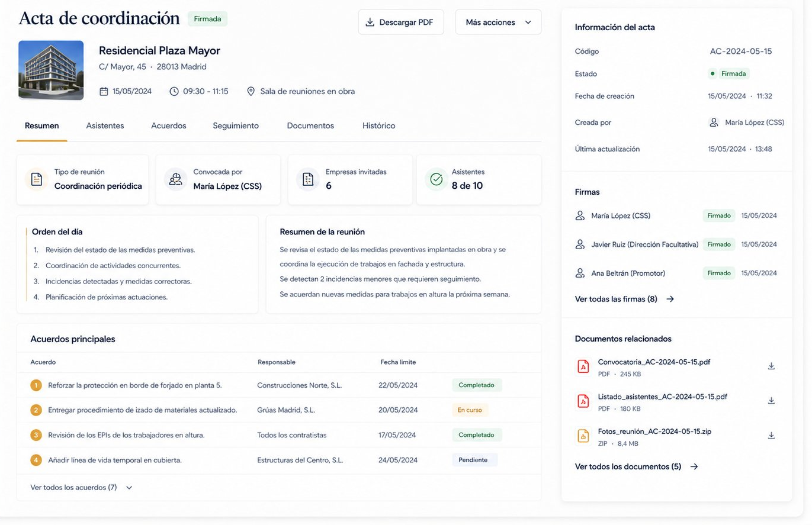Click the Firmado badge for Ana Beltrán

click(x=719, y=273)
